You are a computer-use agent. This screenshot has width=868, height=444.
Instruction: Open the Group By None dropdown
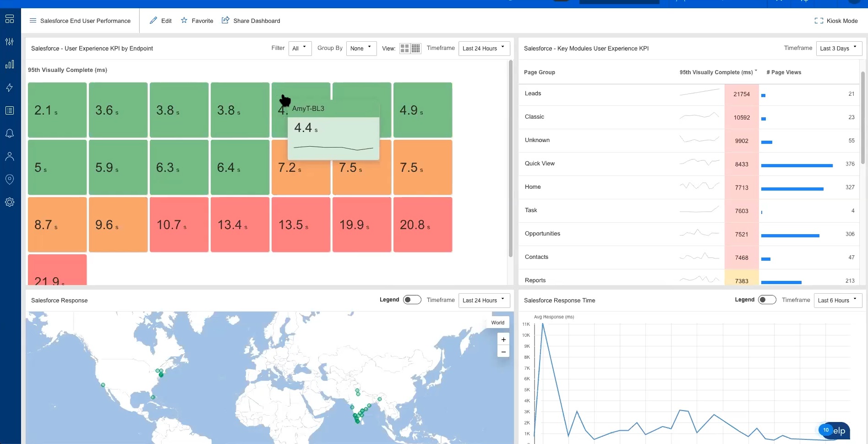(361, 48)
